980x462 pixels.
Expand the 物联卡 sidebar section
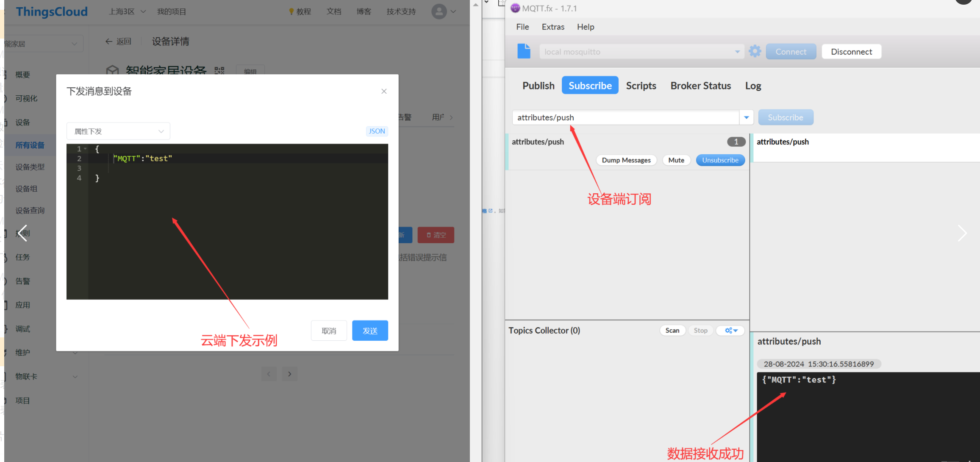pyautogui.click(x=75, y=376)
